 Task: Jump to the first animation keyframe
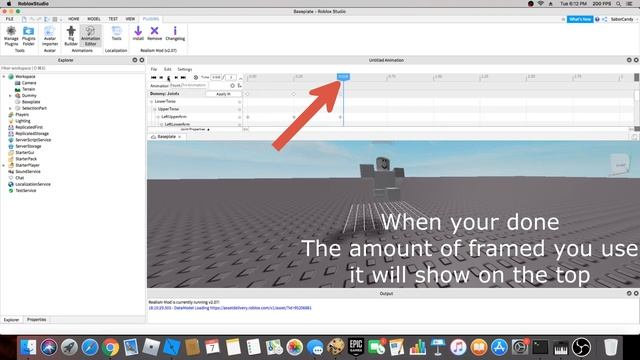[x=153, y=77]
